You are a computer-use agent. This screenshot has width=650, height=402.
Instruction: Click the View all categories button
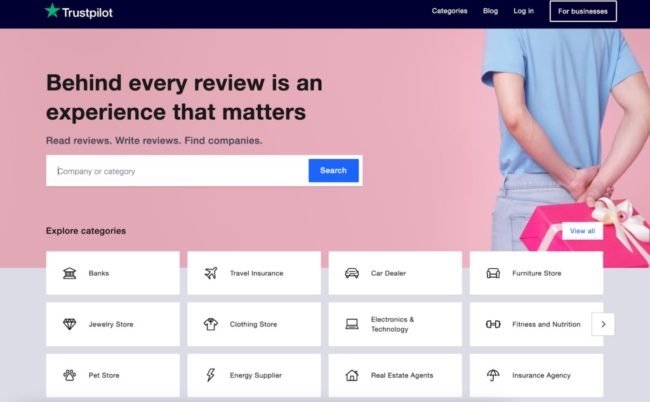582,231
